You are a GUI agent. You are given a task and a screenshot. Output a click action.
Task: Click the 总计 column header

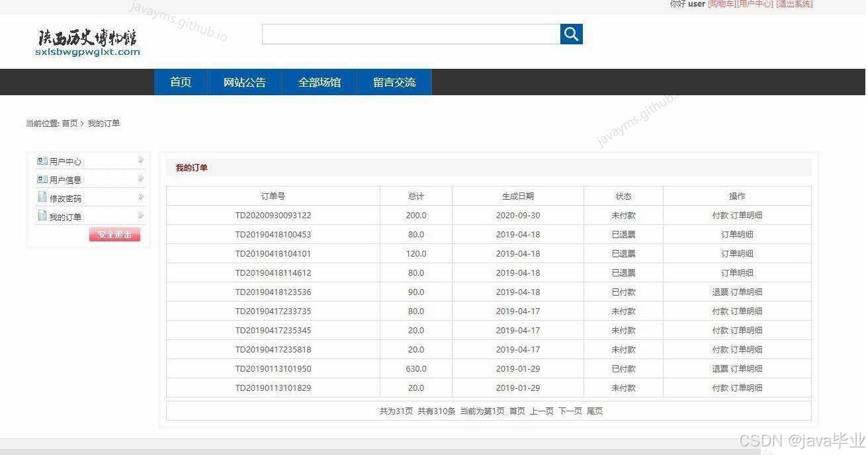point(416,196)
